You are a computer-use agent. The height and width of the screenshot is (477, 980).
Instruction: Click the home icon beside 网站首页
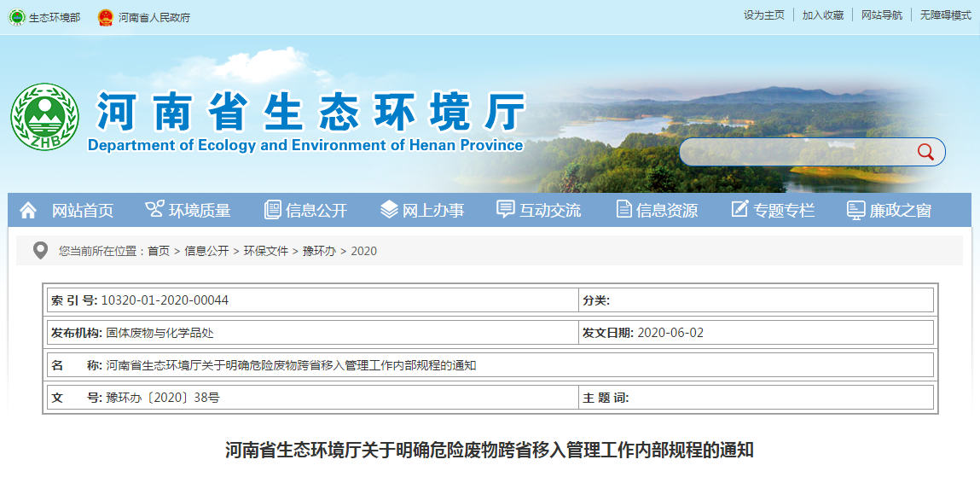[28, 210]
